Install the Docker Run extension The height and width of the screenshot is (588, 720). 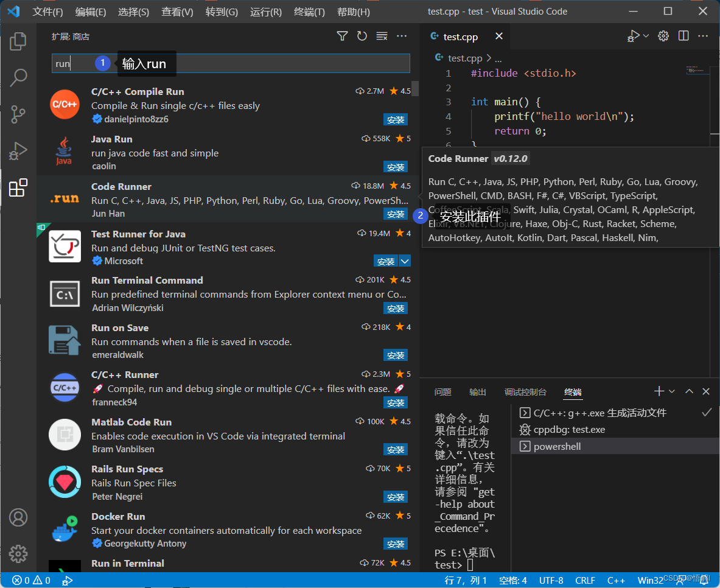click(396, 544)
